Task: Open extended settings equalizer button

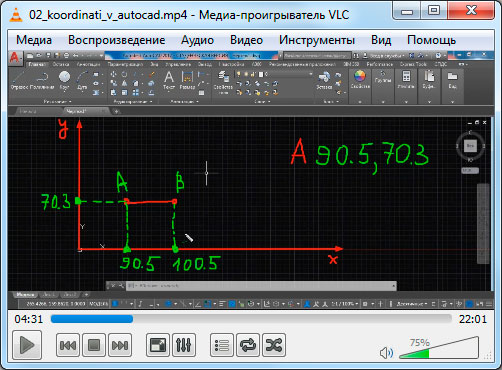Action: (x=184, y=345)
